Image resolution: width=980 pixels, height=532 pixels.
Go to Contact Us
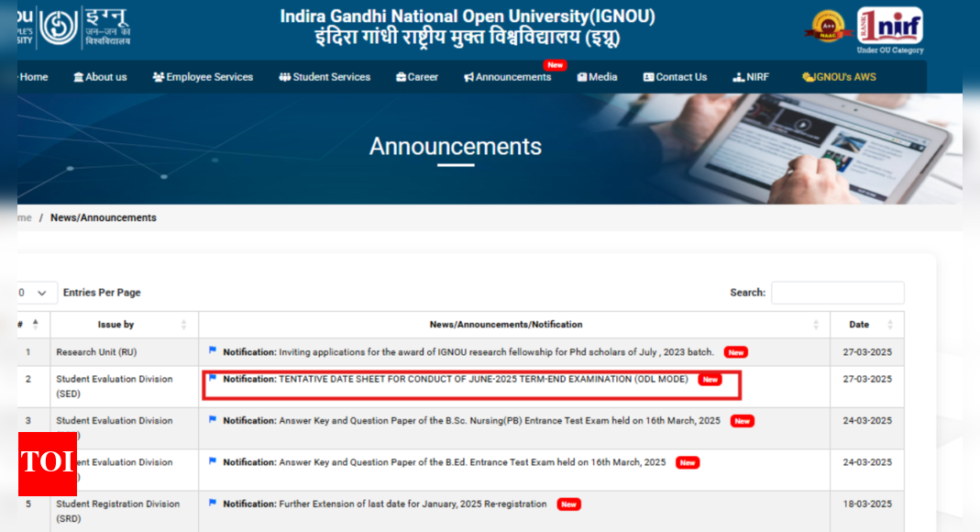(x=675, y=77)
